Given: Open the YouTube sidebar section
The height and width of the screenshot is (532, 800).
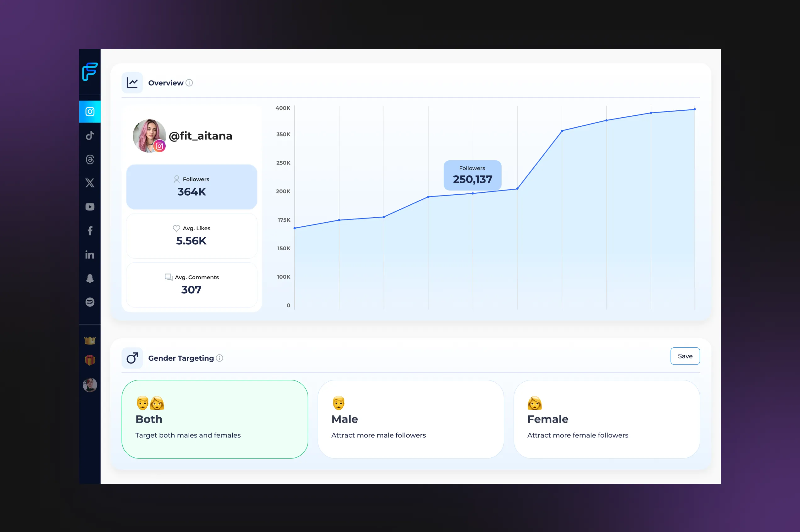Looking at the screenshot, I should point(90,207).
